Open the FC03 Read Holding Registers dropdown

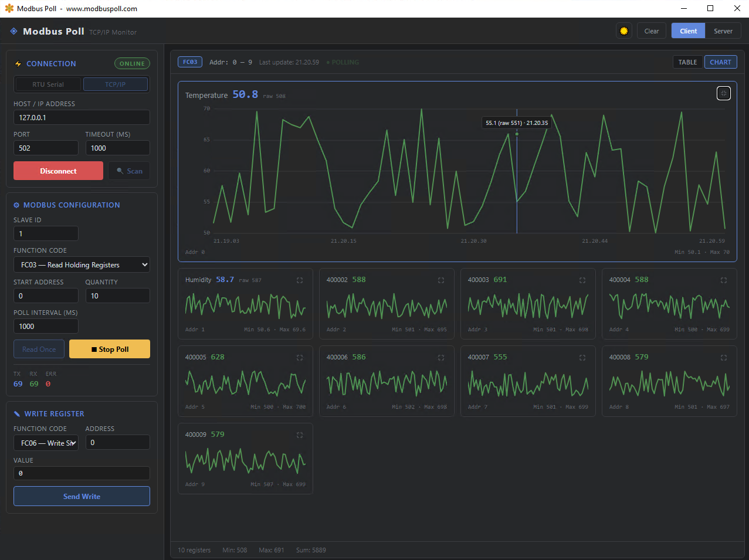tap(82, 265)
